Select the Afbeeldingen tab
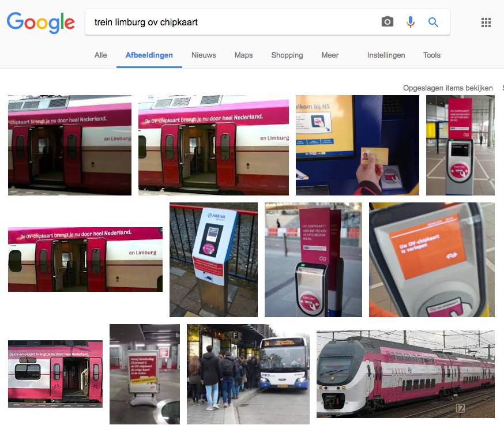 point(149,55)
